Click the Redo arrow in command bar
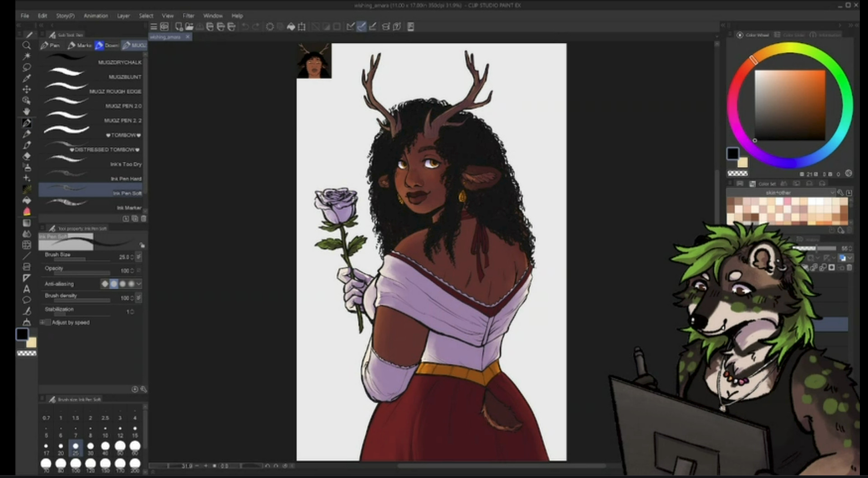The image size is (868, 478). [256, 27]
